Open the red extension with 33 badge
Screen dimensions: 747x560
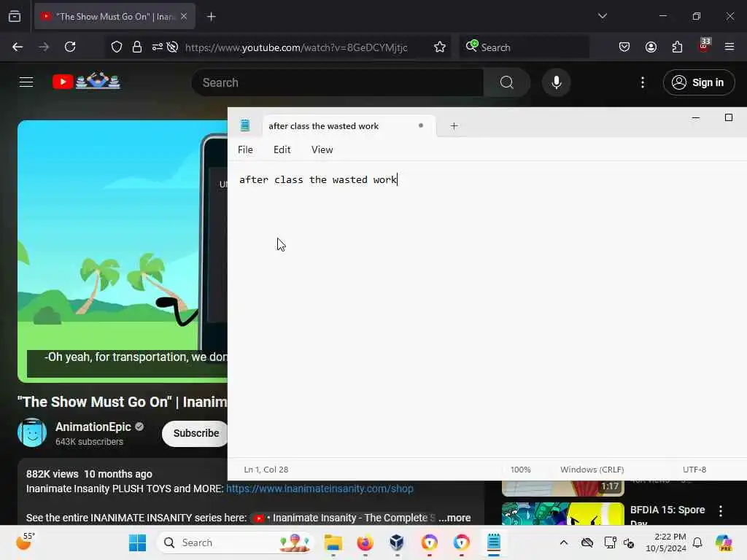704,46
